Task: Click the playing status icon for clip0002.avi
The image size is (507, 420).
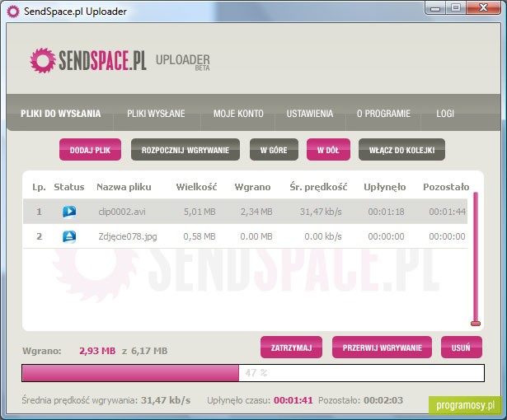Action: pyautogui.click(x=69, y=212)
